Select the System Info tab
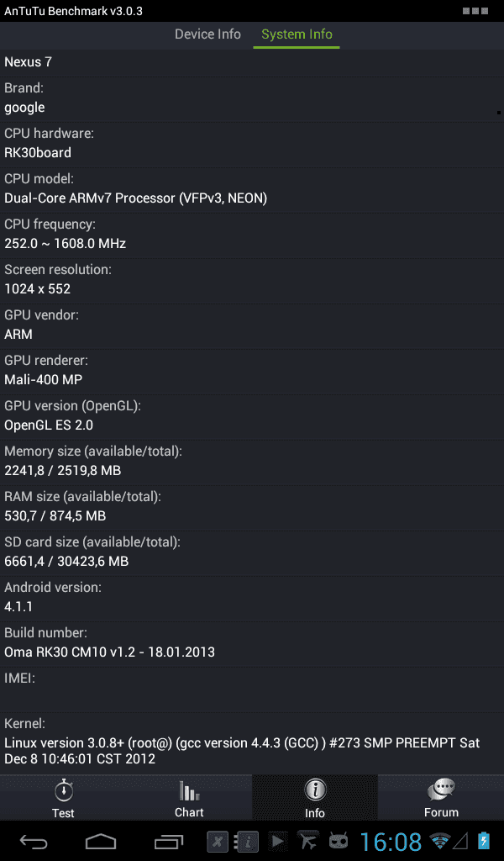Viewport: 504px width, 861px height. [x=297, y=34]
